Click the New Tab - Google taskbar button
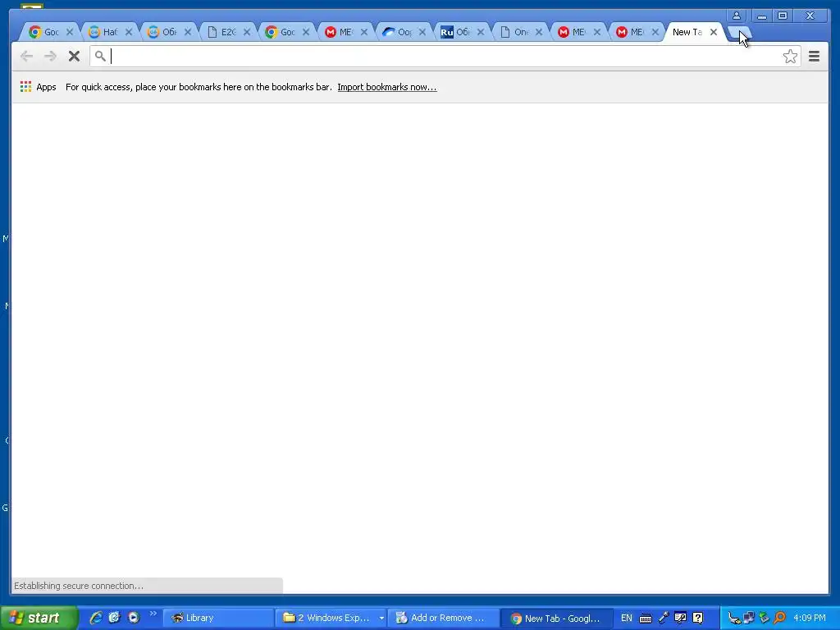840x630 pixels. 556,619
